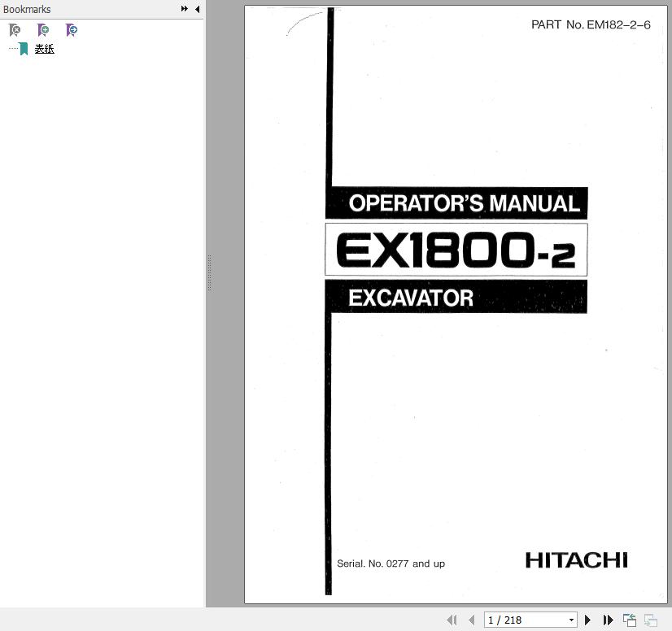The height and width of the screenshot is (631, 672).
Task: Open the 表紙 bookmark entry
Action: tap(44, 49)
